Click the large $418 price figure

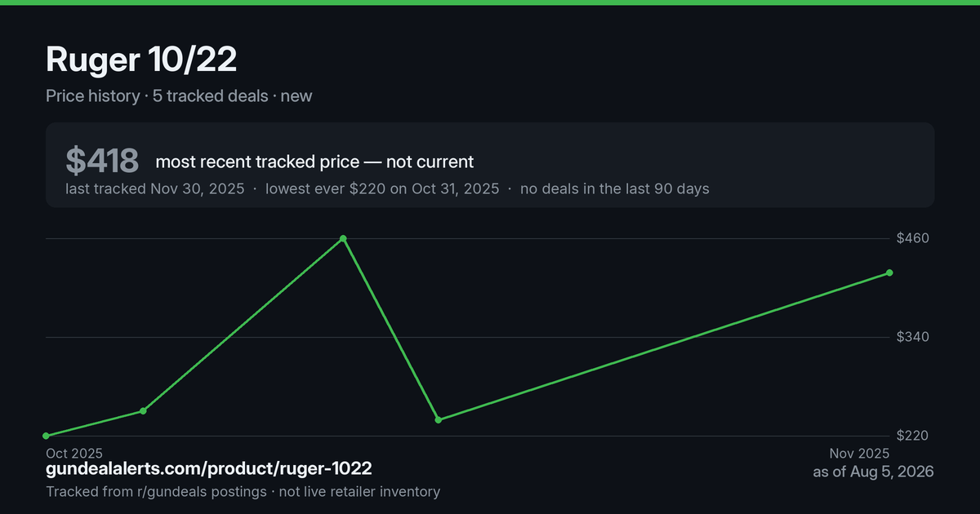102,161
